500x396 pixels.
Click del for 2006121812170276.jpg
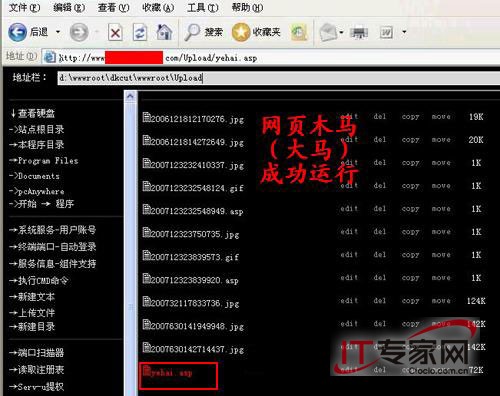(x=380, y=116)
